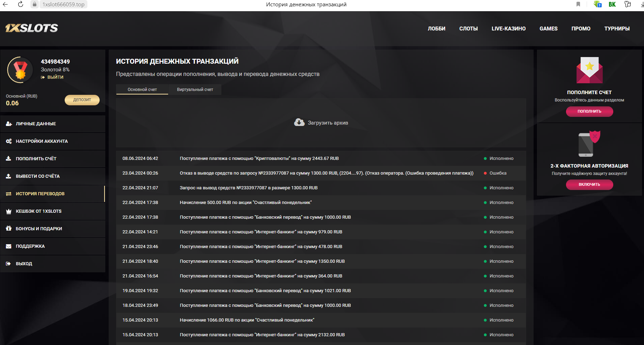Click the transfer arrows history icon

pyautogui.click(x=9, y=194)
